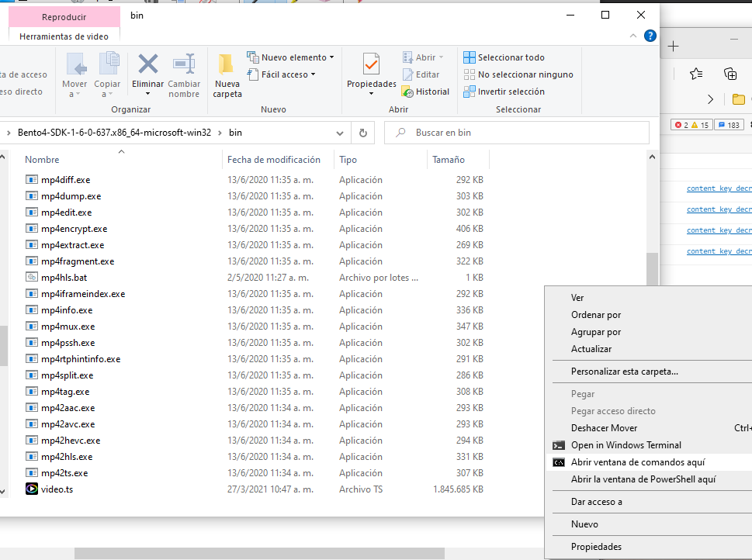Image resolution: width=752 pixels, height=560 pixels.
Task: Select the file mp4split.exe
Action: click(x=68, y=375)
